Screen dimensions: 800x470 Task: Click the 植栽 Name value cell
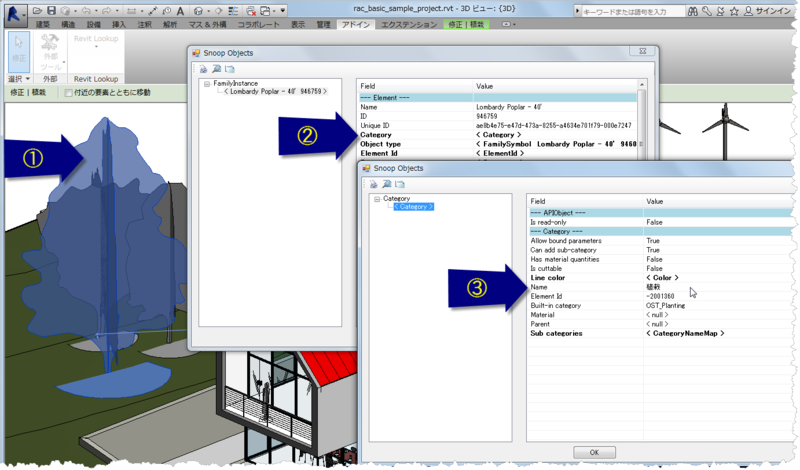coord(653,287)
